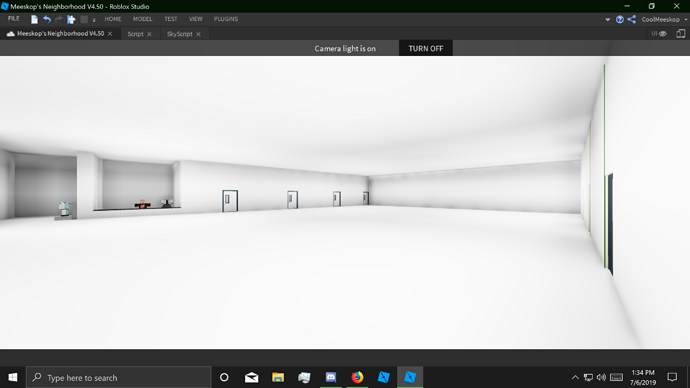Screen dimensions: 690x388
Task: Click the Stop square icon in quick access toolbar
Action: click(x=84, y=19)
